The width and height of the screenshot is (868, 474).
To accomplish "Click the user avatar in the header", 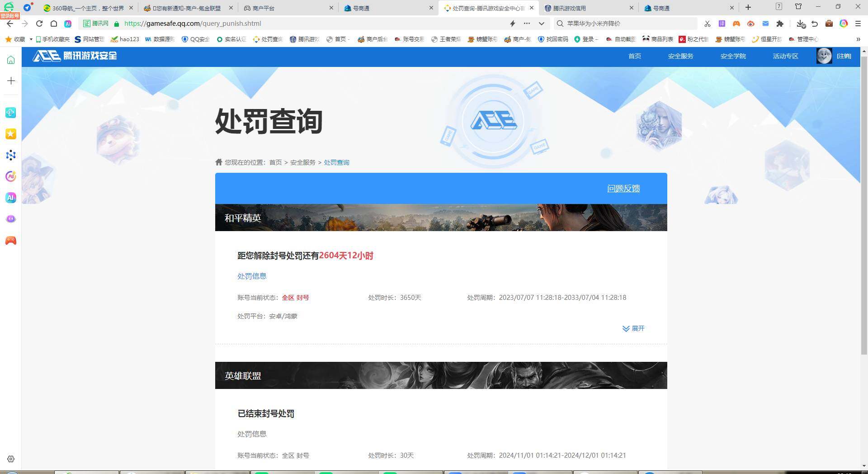I will (x=824, y=56).
